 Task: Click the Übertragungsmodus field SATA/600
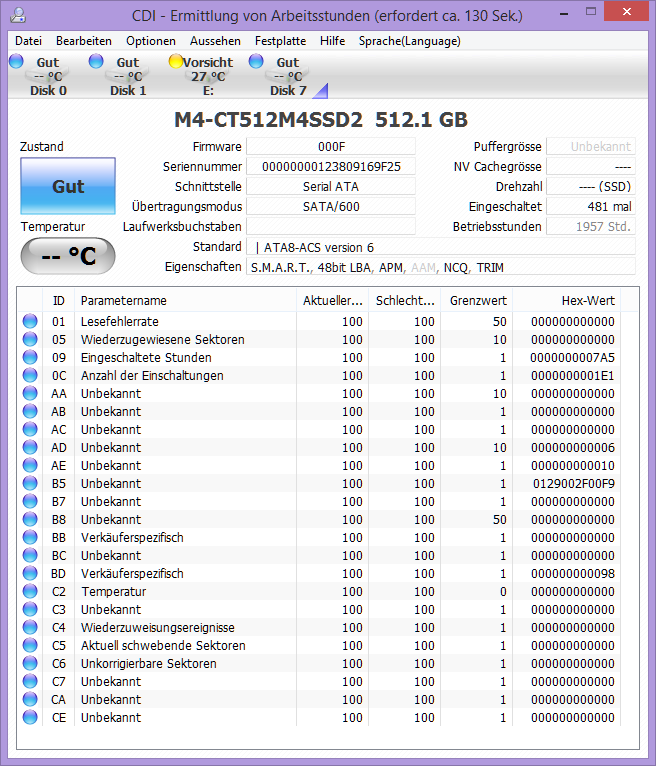(331, 207)
